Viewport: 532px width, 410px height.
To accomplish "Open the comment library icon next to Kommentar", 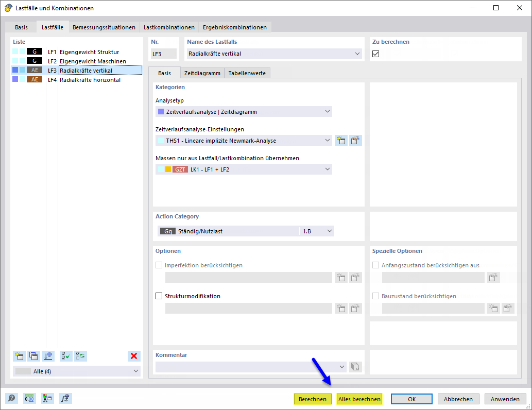I will point(355,367).
